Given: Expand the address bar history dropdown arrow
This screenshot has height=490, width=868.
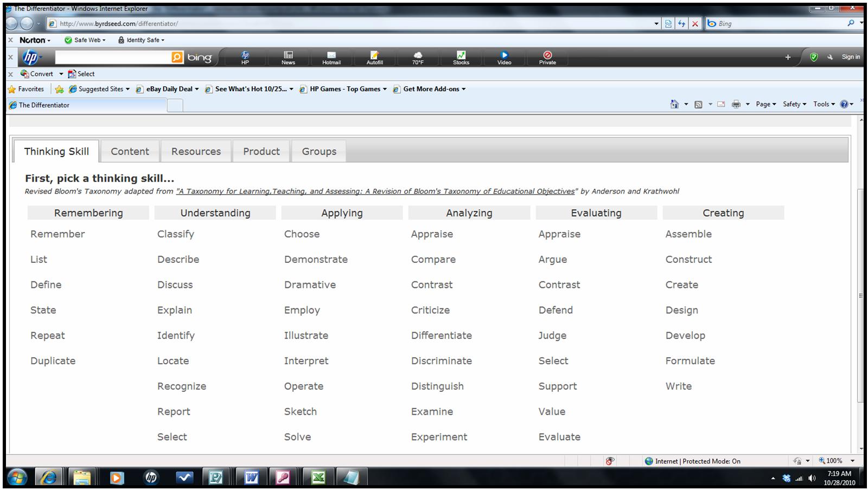Looking at the screenshot, I should click(x=656, y=24).
